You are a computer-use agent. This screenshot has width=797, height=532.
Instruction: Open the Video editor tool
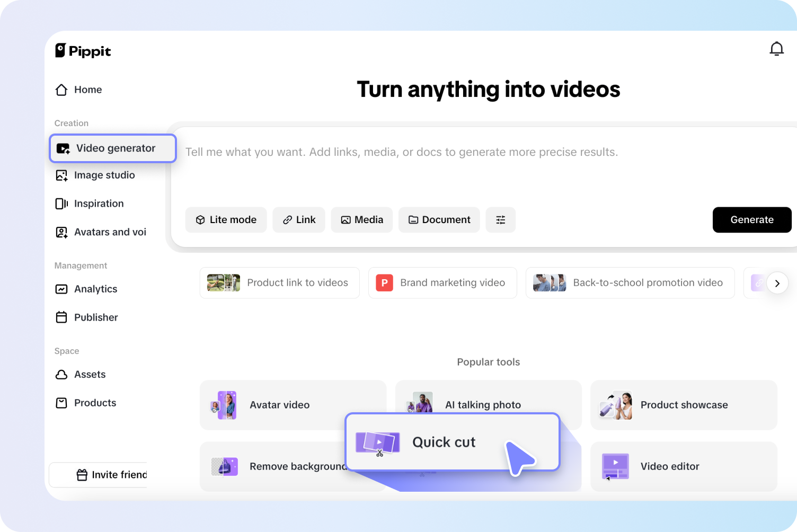coord(684,466)
